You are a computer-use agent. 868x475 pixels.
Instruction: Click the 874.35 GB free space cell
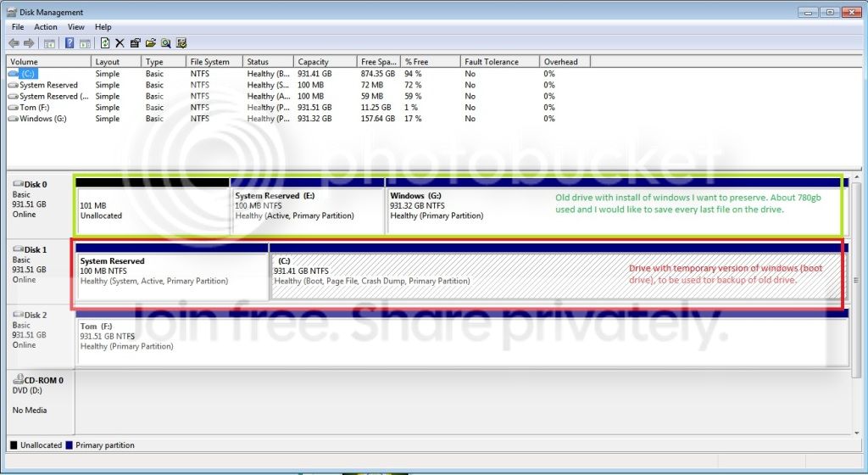(377, 74)
